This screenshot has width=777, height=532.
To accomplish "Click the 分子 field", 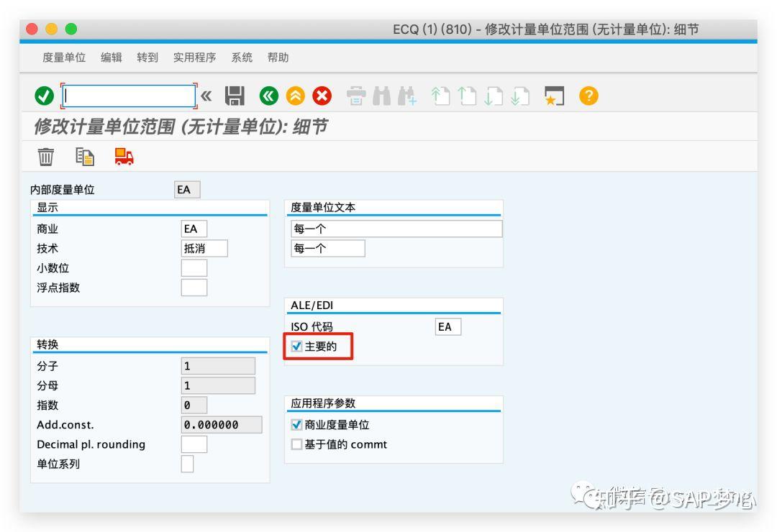I will (219, 366).
